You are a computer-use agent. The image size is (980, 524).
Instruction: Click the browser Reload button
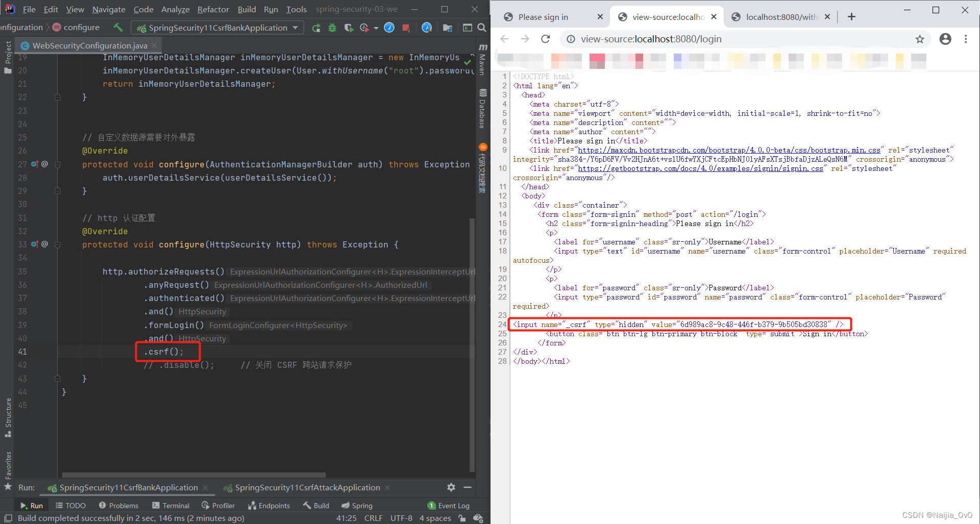(545, 39)
